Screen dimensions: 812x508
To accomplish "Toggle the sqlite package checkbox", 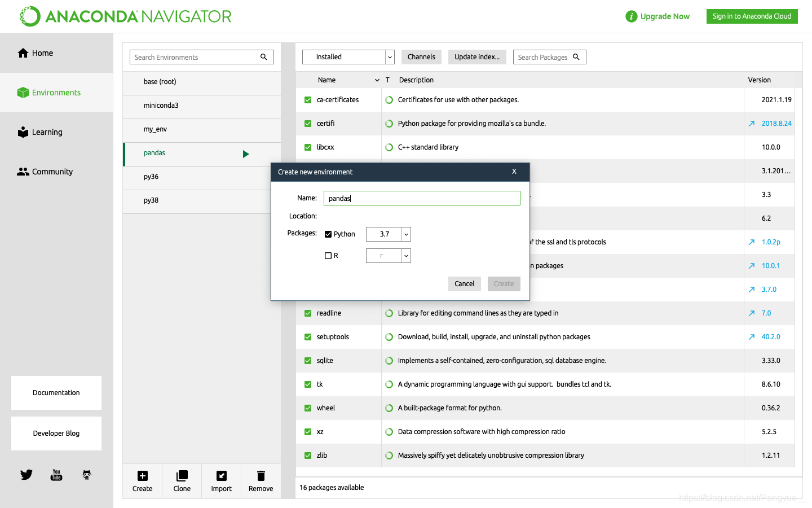I will tap(308, 361).
